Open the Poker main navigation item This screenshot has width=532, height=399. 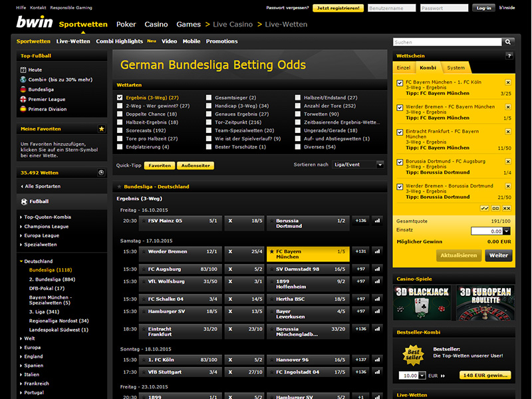126,25
